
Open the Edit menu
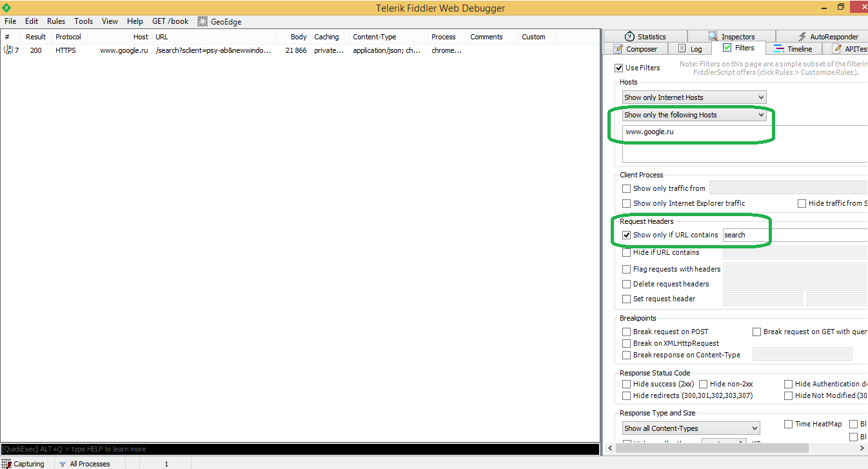[x=32, y=21]
